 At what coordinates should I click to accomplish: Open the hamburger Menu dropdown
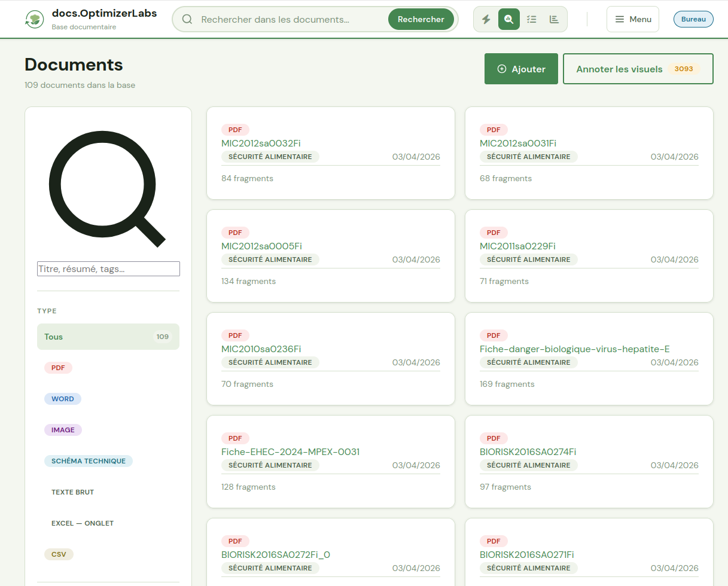tap(632, 19)
